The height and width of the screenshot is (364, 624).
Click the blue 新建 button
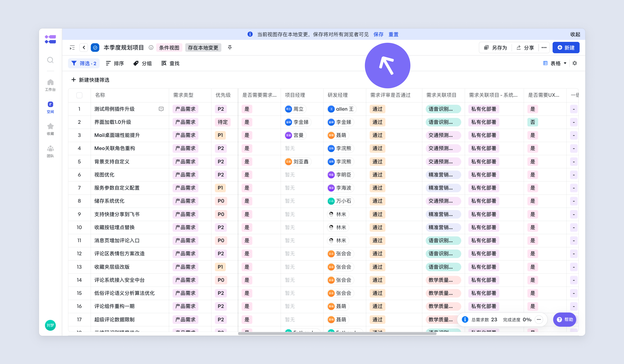566,48
